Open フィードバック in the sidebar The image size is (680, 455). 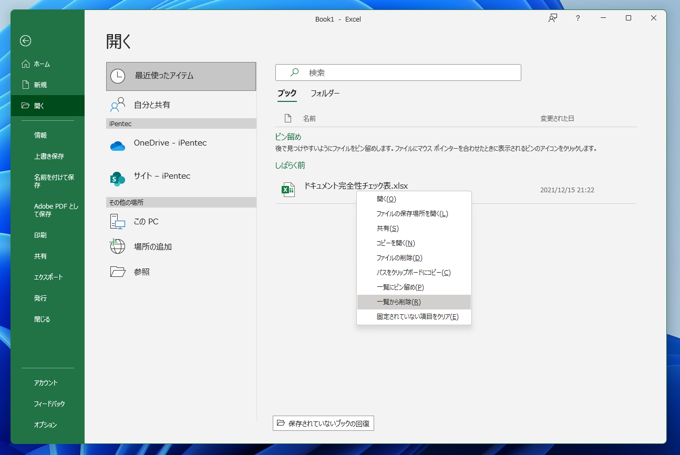pyautogui.click(x=49, y=404)
